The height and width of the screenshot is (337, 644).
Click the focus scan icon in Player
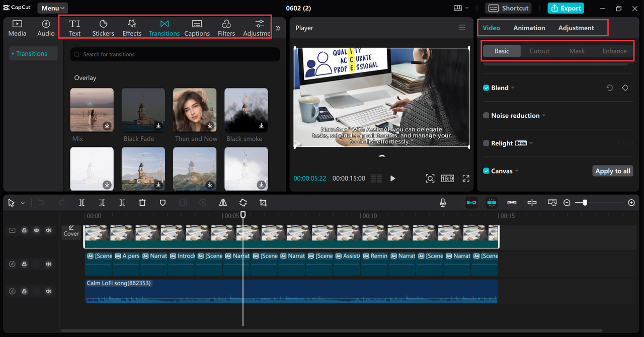pyautogui.click(x=430, y=179)
